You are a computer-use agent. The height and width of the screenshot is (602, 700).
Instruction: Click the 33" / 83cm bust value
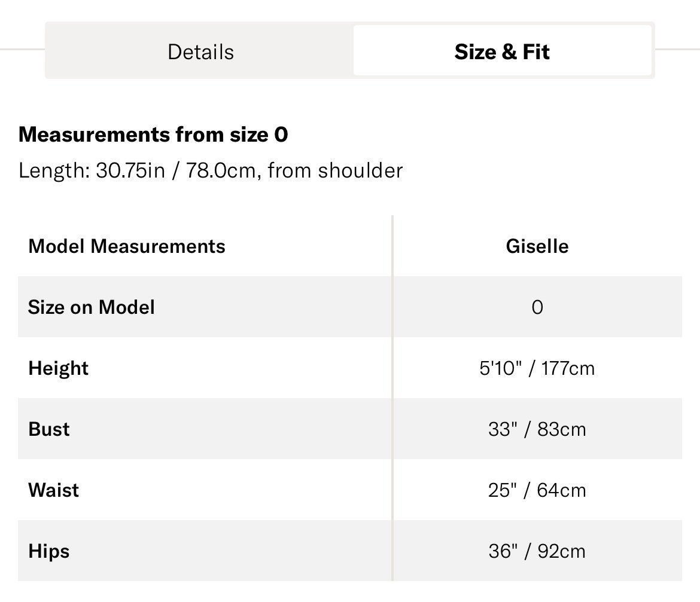537,429
